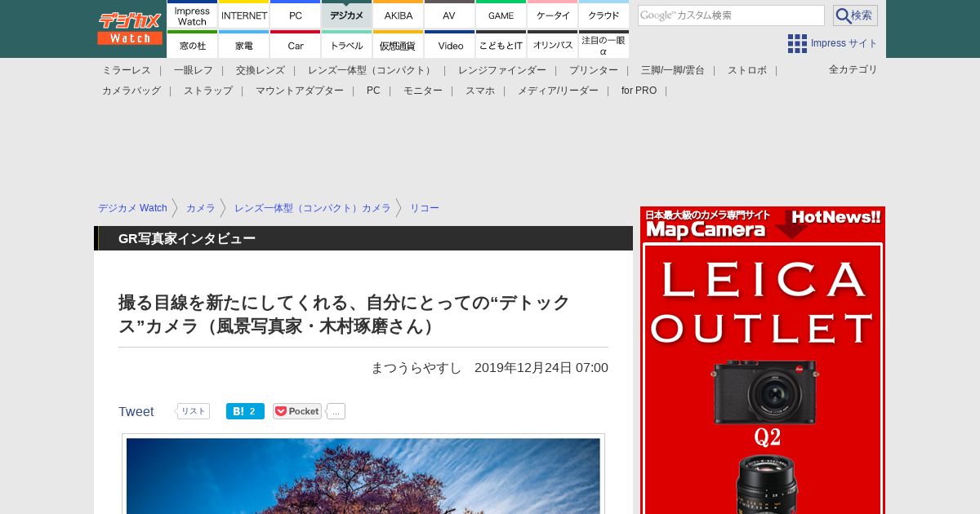Select the デジカメ tab
This screenshot has width=980, height=514.
[x=347, y=15]
